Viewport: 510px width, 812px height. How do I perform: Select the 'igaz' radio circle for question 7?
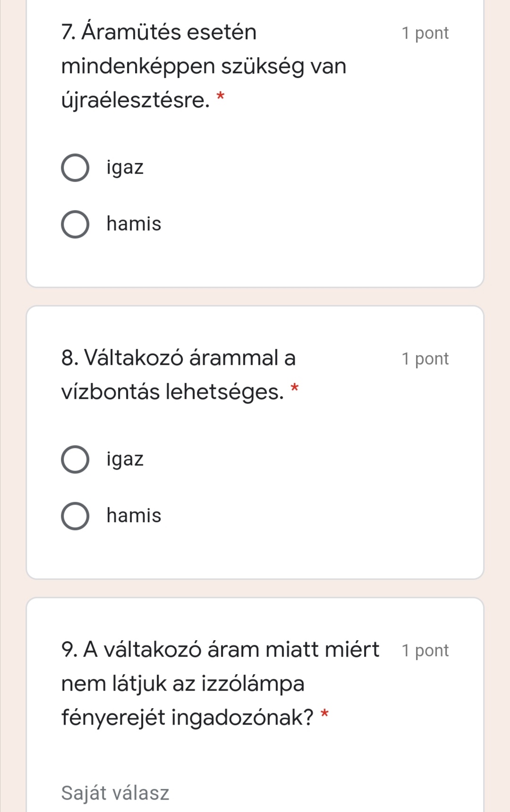[x=75, y=168]
